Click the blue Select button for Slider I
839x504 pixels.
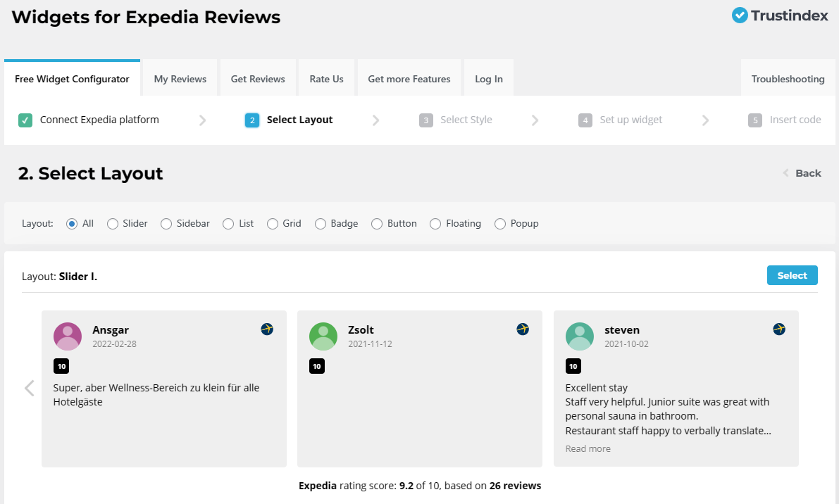792,275
